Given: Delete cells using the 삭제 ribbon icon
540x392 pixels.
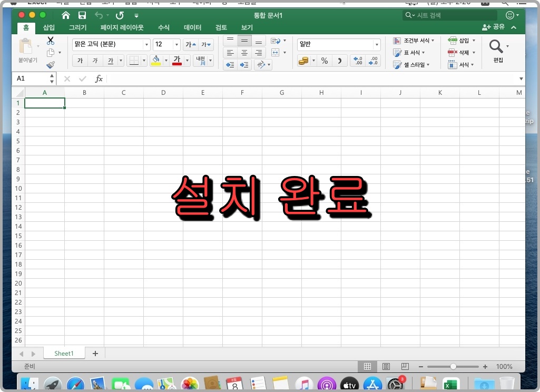Looking at the screenshot, I should [x=461, y=52].
